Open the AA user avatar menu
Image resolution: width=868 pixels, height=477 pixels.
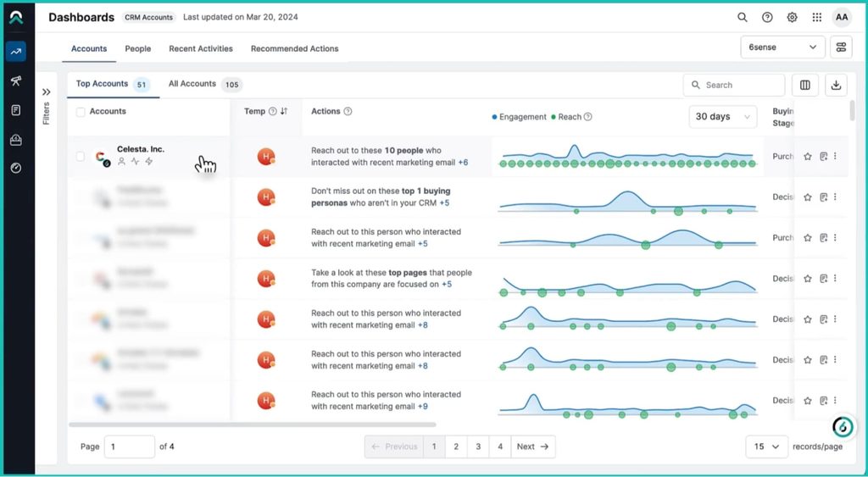tap(842, 17)
